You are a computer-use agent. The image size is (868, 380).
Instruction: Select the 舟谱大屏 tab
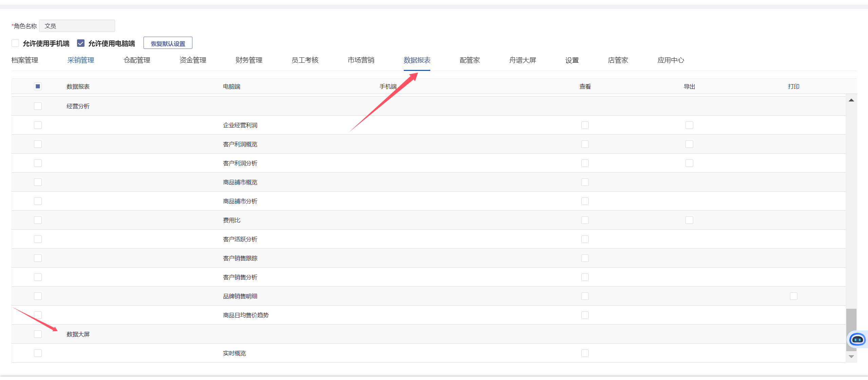[x=522, y=60]
